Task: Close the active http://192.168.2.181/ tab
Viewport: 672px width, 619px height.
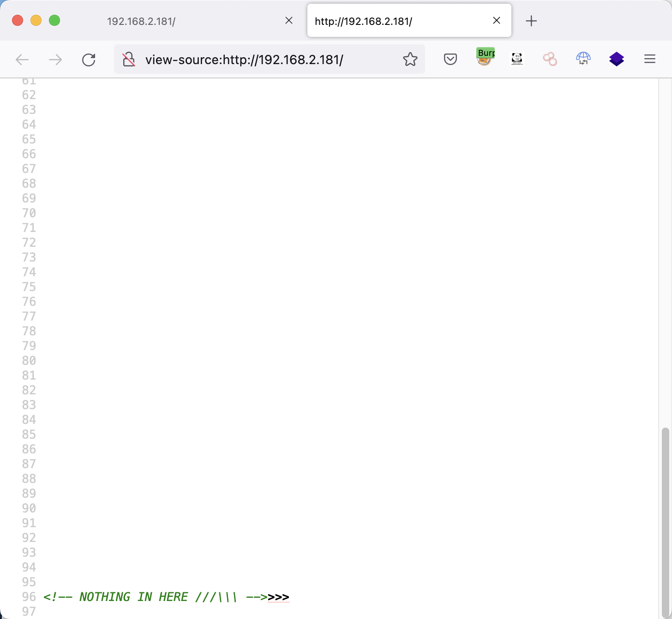Action: coord(497,20)
